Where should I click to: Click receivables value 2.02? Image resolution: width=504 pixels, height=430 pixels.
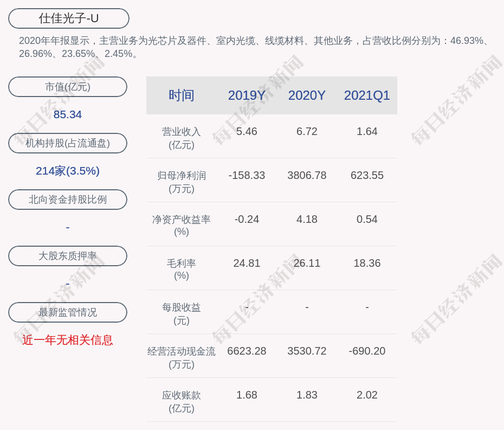click(x=367, y=395)
